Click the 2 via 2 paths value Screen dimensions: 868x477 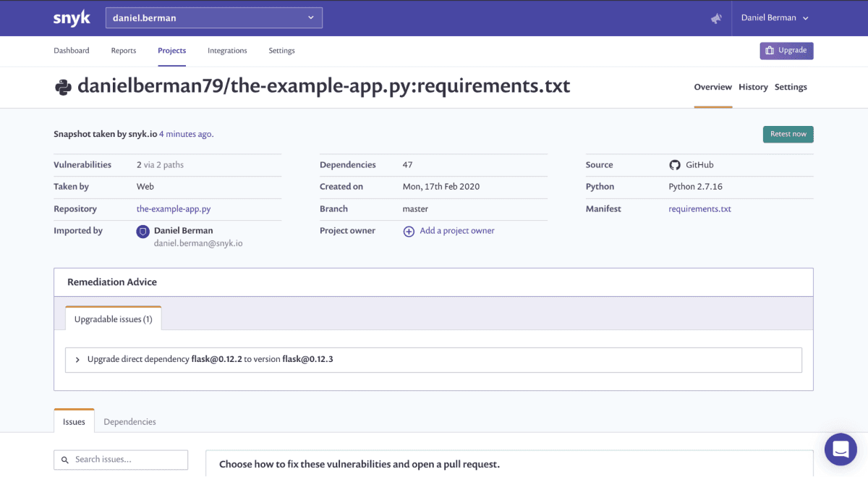coord(160,165)
